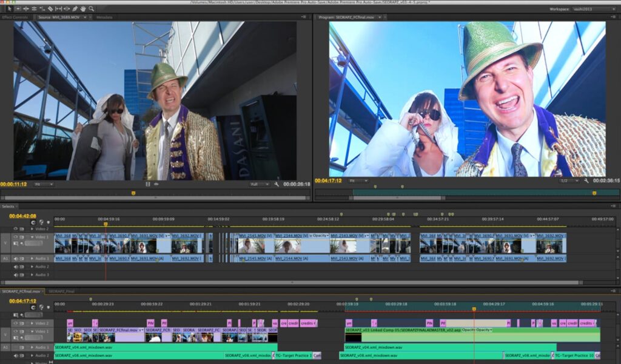Select the Slip tool

pyautogui.click(x=58, y=8)
